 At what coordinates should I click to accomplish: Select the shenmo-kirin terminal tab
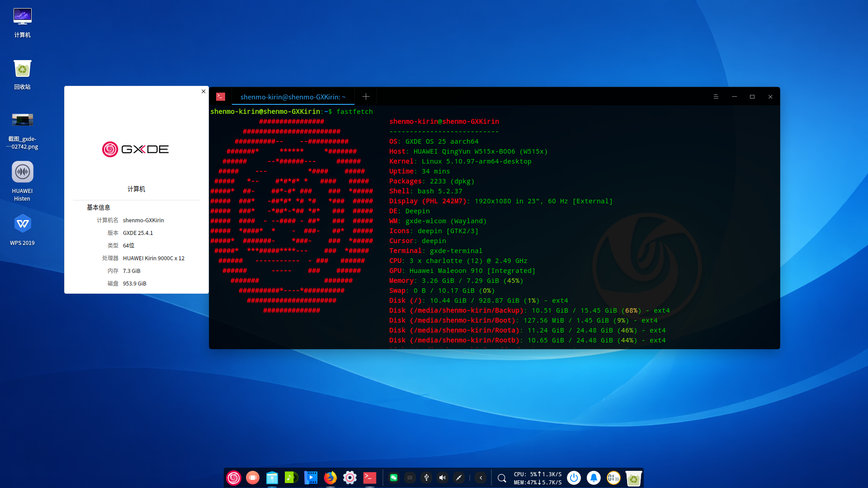click(x=293, y=97)
